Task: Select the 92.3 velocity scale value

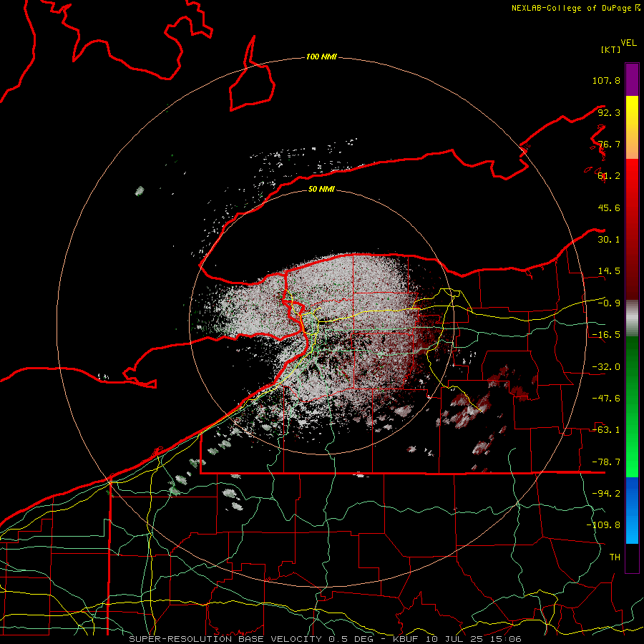Action: (x=609, y=112)
